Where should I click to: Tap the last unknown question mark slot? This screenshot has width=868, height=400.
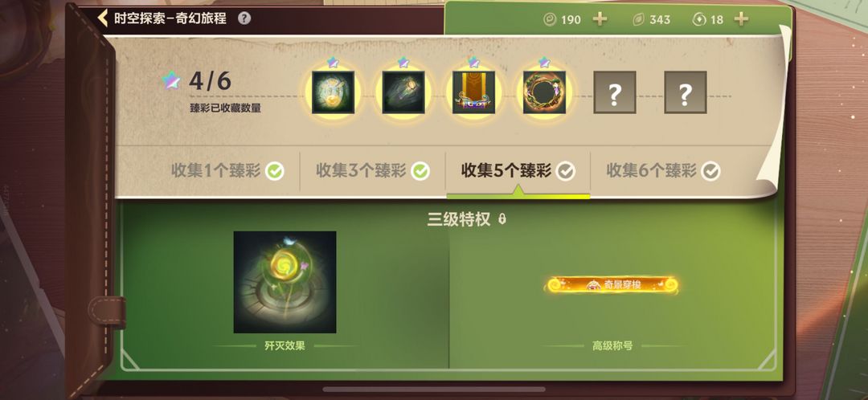pos(686,92)
